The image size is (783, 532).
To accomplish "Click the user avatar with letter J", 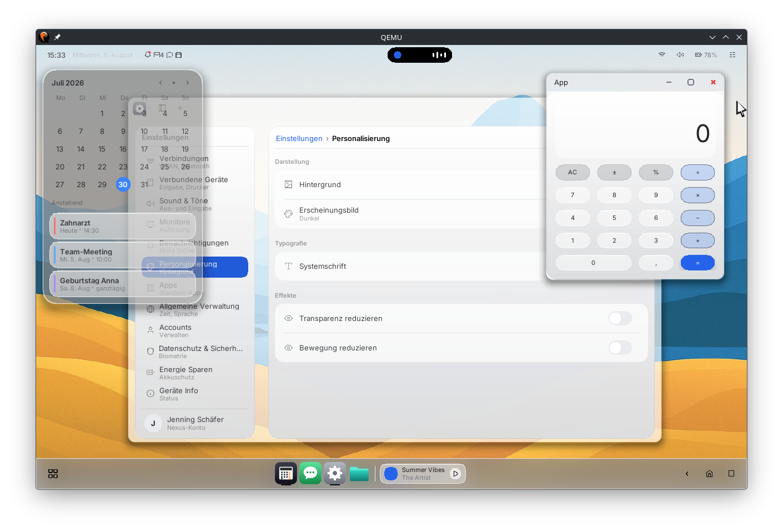I will (153, 423).
